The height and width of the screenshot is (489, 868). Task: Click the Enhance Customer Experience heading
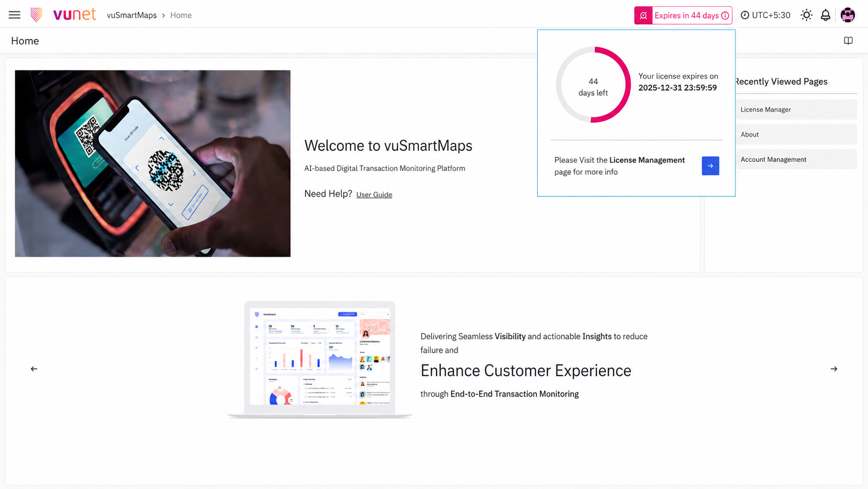526,371
